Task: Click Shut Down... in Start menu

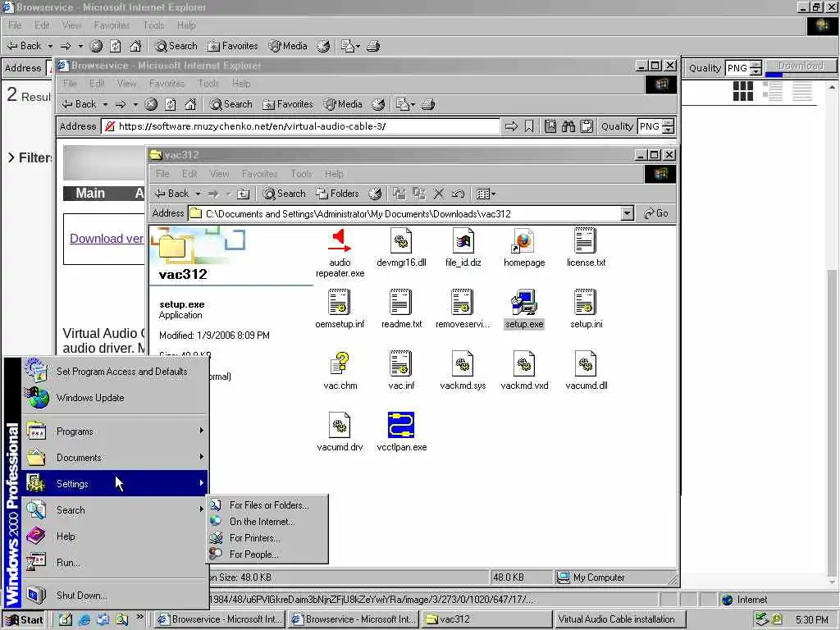Action: point(115,596)
